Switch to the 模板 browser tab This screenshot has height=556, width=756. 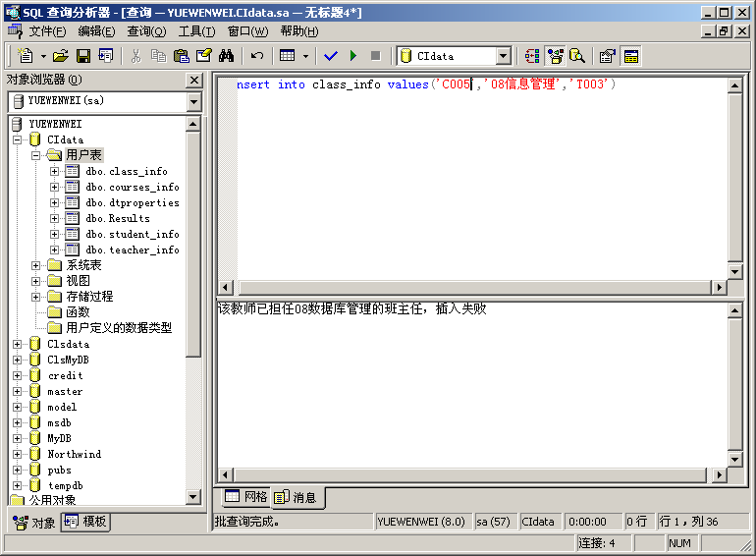85,522
